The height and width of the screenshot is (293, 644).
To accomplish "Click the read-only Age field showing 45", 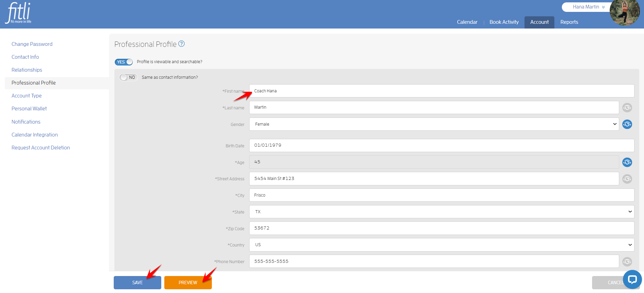I will [x=434, y=162].
